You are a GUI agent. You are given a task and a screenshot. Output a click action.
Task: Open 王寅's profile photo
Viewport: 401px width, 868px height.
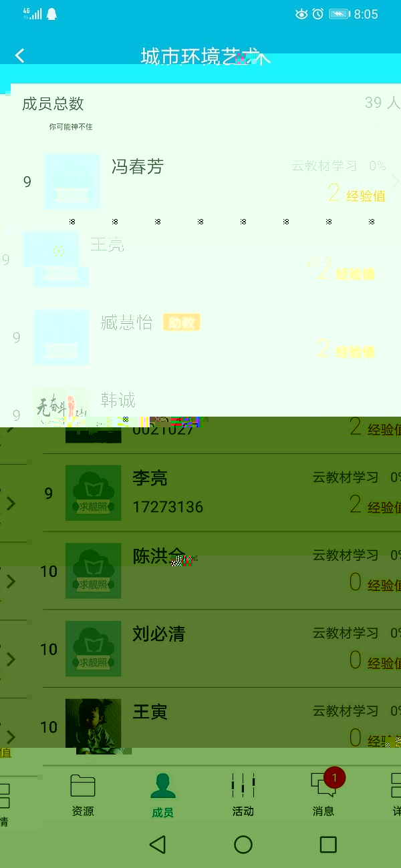[94, 726]
